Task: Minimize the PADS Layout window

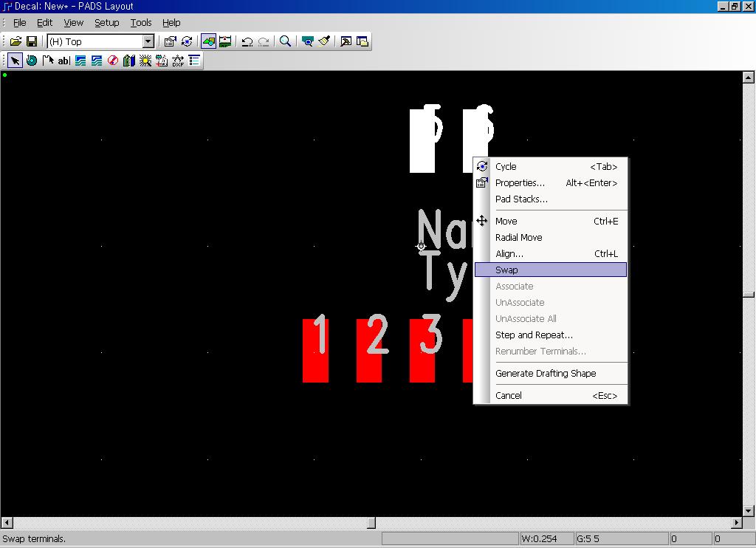Action: pyautogui.click(x=722, y=6)
